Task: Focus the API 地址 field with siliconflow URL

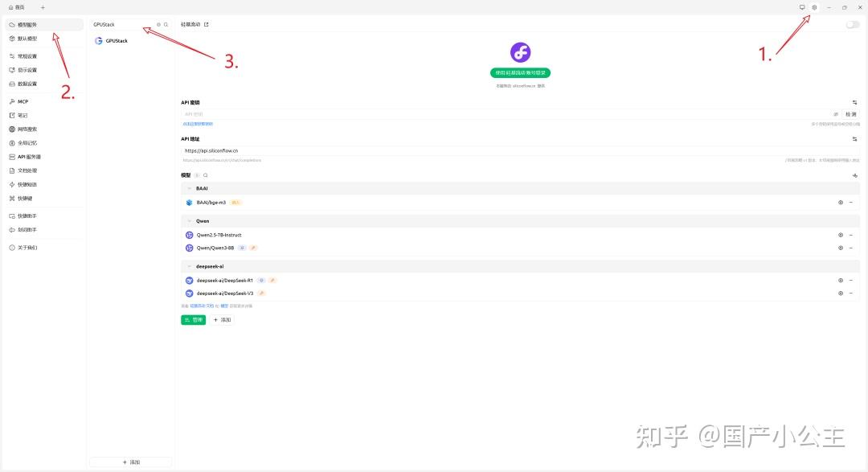Action: click(x=520, y=150)
